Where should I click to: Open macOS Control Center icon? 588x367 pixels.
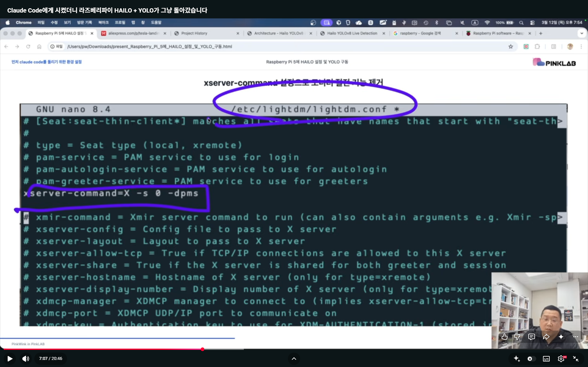[532, 22]
